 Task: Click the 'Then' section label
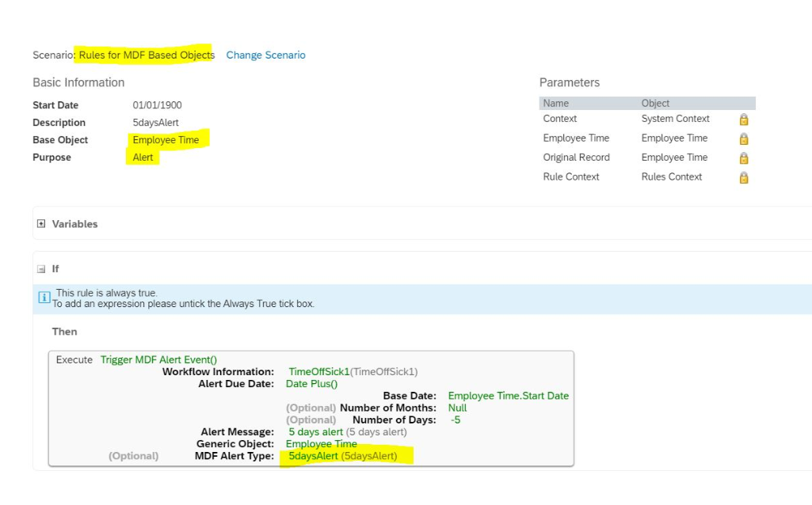(x=64, y=332)
